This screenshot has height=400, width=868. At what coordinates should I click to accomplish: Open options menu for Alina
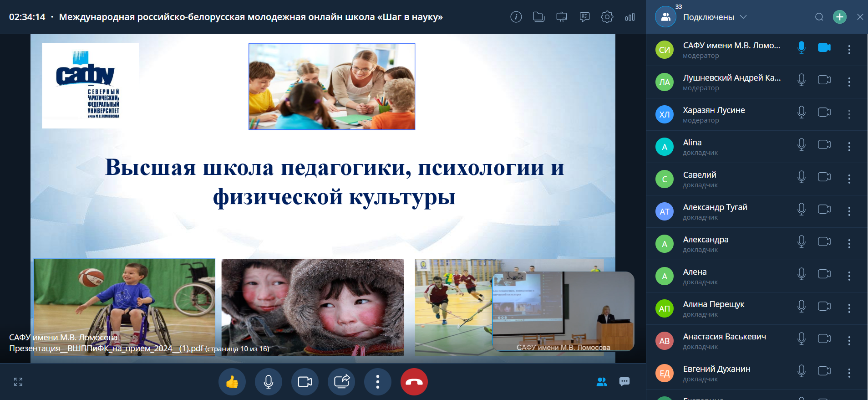tap(849, 147)
